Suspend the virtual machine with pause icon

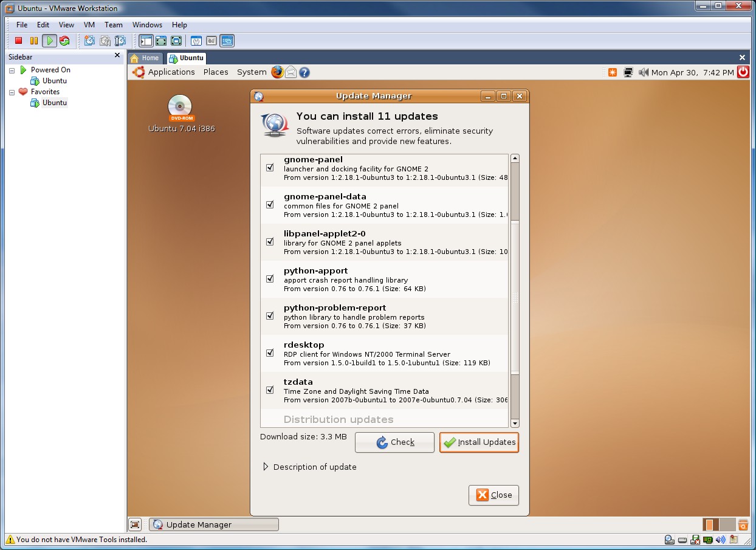pyautogui.click(x=34, y=41)
